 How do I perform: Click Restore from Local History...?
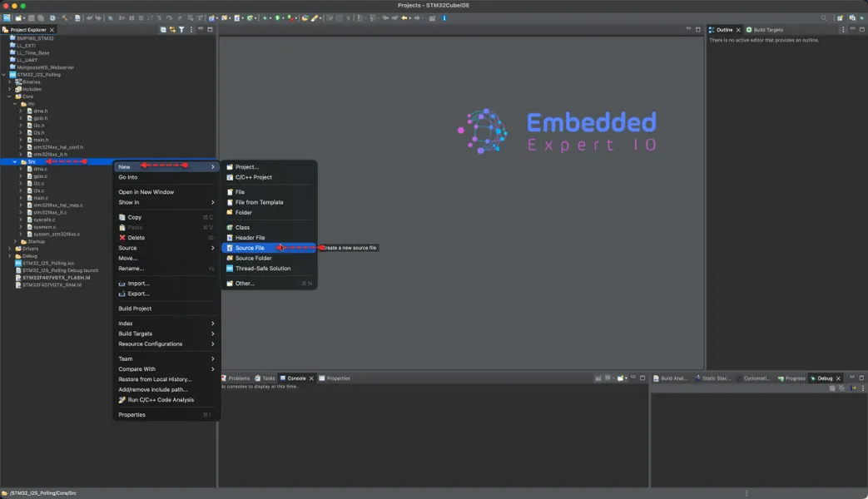[x=166, y=379]
